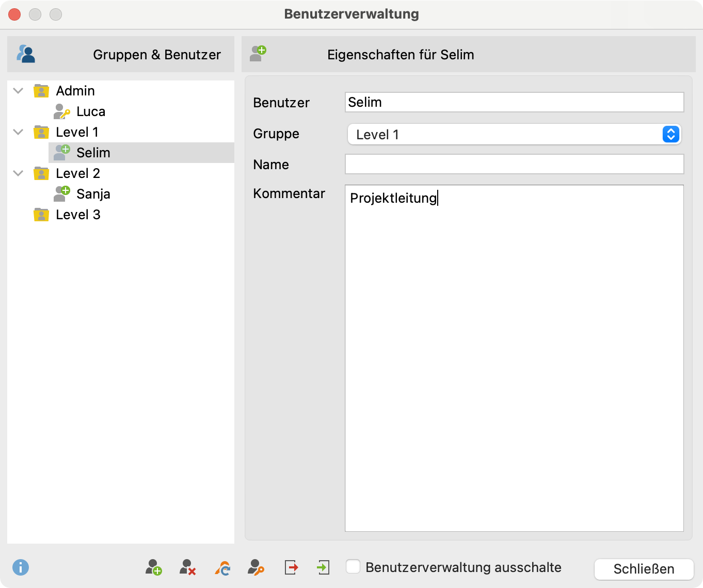The image size is (703, 588).
Task: Add a new user with plus icon
Action: pyautogui.click(x=153, y=567)
